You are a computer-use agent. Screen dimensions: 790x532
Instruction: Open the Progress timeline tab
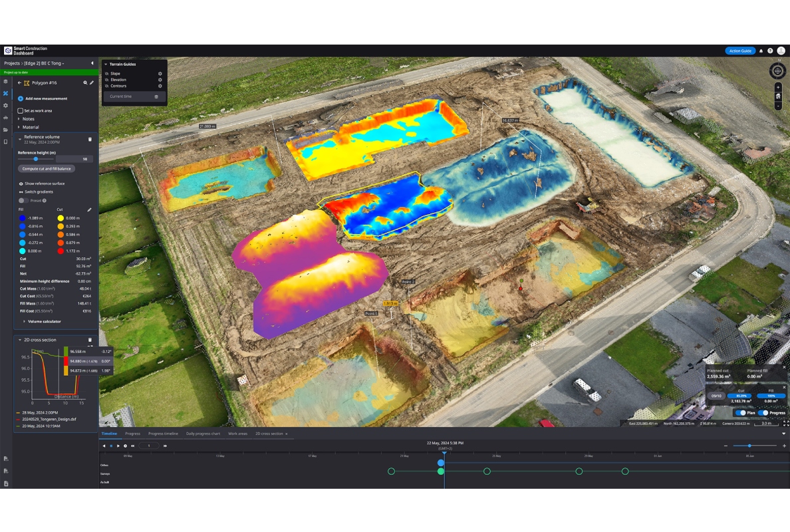(163, 434)
